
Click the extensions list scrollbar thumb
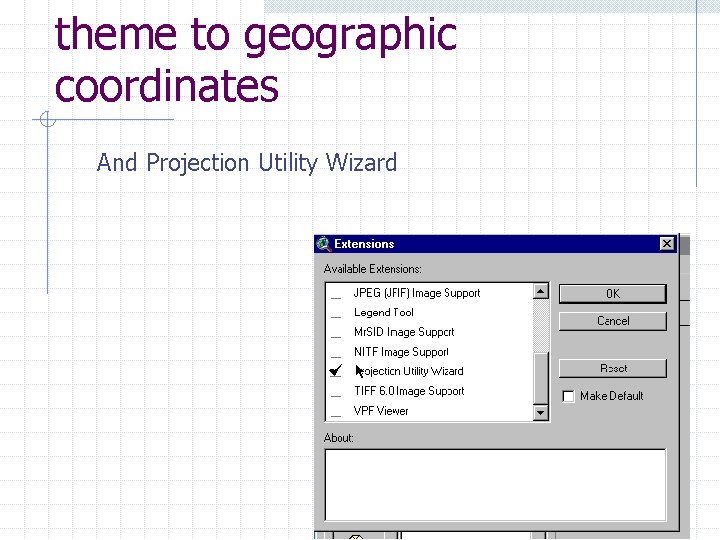click(540, 378)
